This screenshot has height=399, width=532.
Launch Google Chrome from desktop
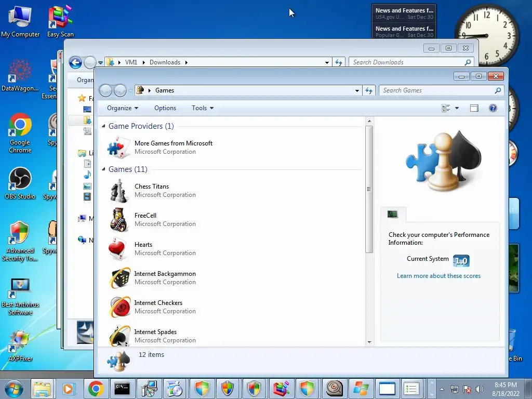tap(20, 133)
